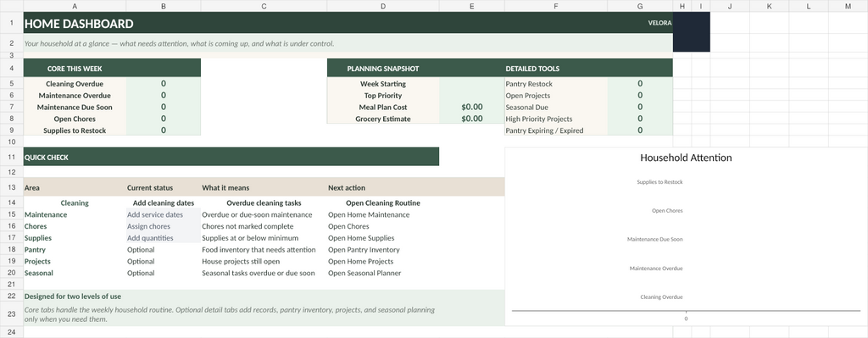
Task: Select column A header
Action: coord(75,6)
